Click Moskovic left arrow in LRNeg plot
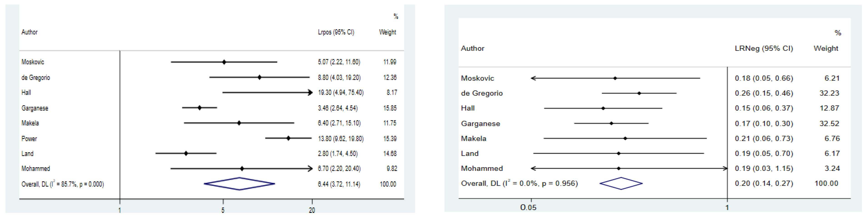This screenshot has width=868, height=219. point(534,78)
